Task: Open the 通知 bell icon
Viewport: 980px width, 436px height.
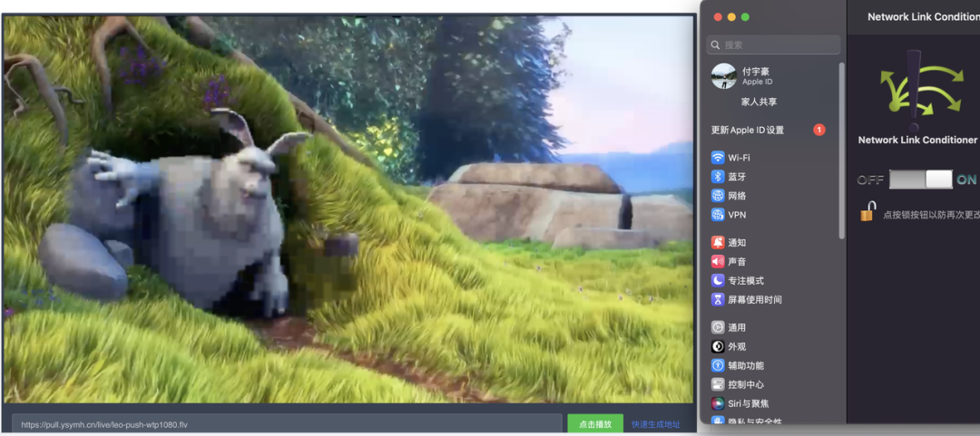Action: tap(718, 242)
